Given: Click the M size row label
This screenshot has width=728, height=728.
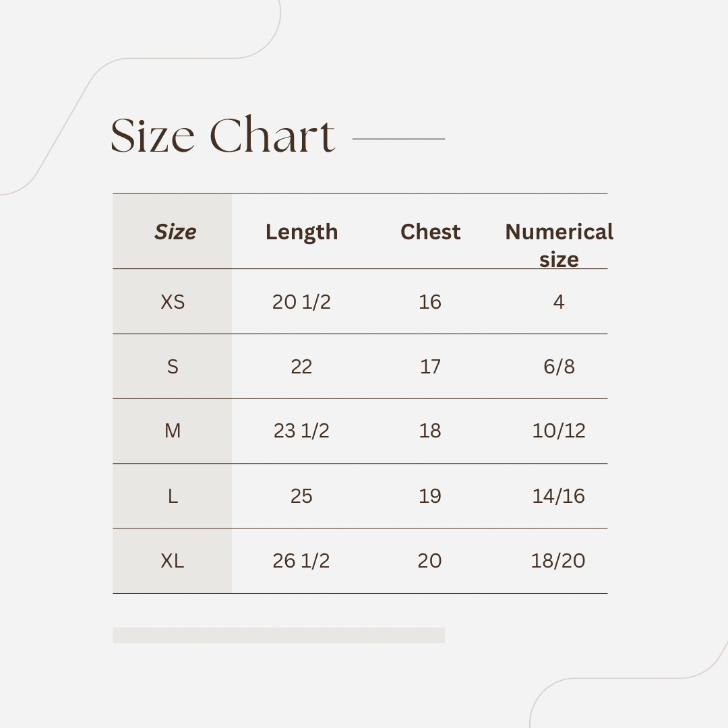Looking at the screenshot, I should point(173,431).
